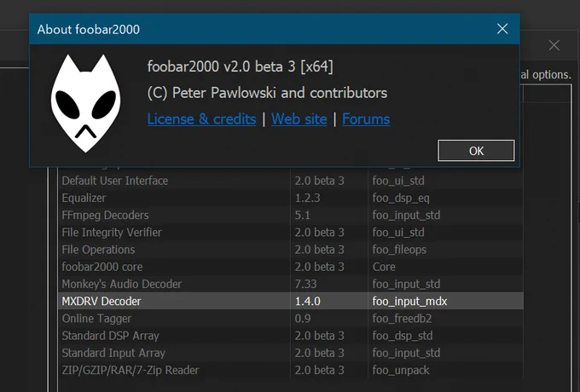Open the License & credits link
This screenshot has height=392, width=580.
pos(201,119)
